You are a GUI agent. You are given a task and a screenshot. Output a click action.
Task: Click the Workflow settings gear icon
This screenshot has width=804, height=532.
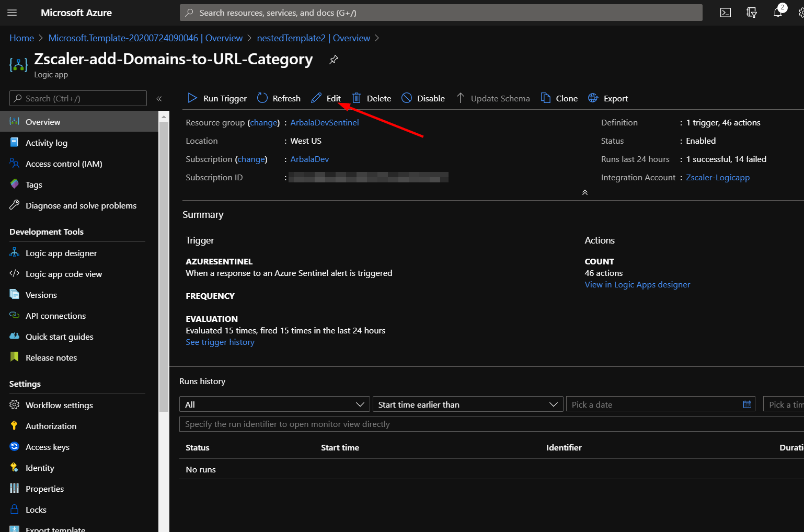click(14, 404)
